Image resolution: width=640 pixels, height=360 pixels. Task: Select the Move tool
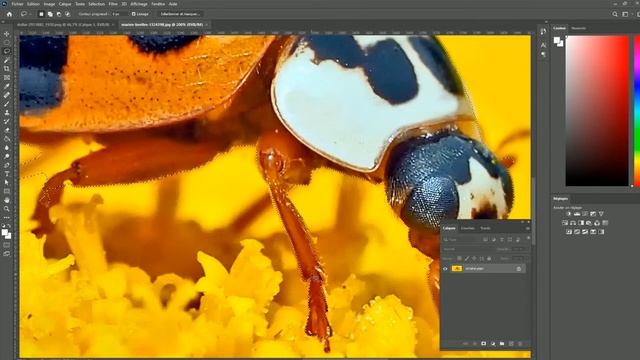click(x=7, y=34)
